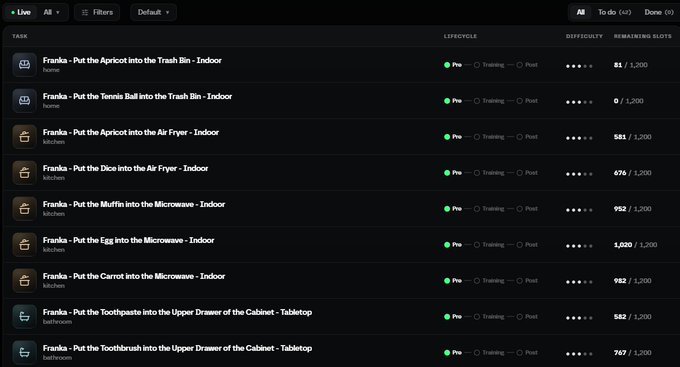Select Pre stage on Dice Air Fryer row

453,173
